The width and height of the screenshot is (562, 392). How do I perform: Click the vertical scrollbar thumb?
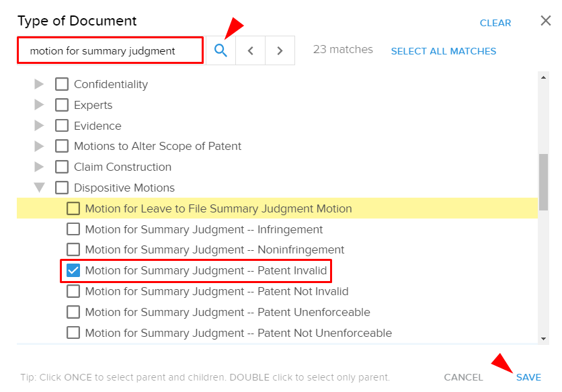[x=543, y=182]
